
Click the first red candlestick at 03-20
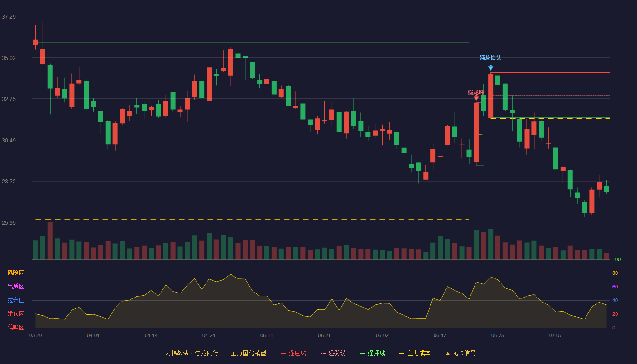tap(35, 42)
